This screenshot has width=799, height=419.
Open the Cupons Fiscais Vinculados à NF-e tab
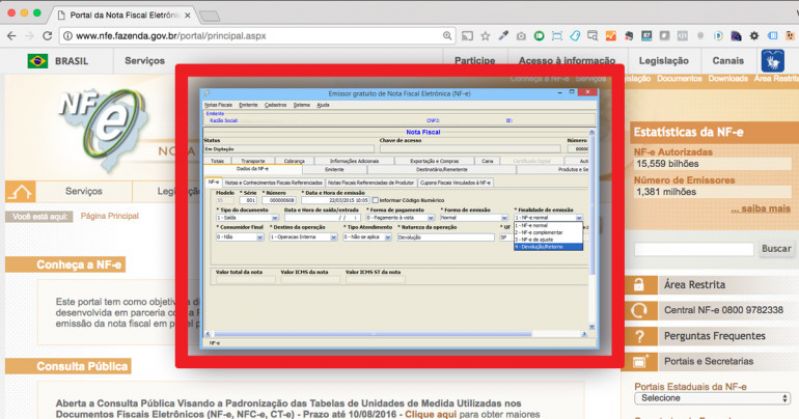456,182
